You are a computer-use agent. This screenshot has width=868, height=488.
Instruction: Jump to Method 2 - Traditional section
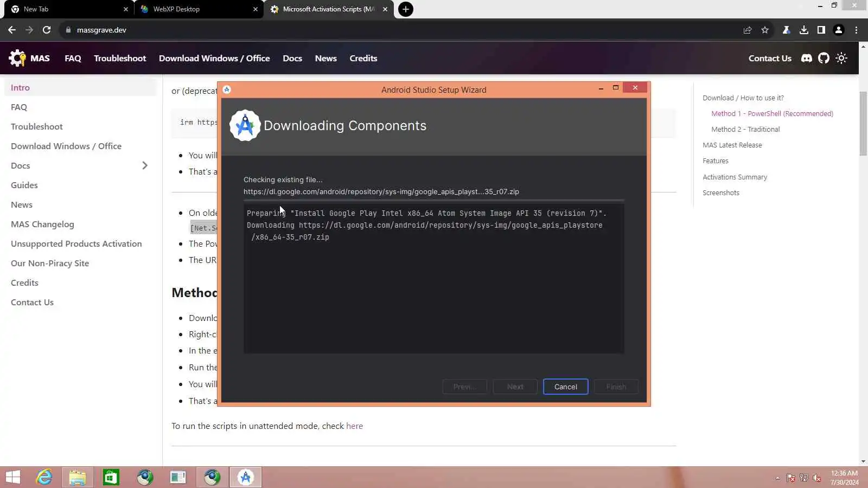tap(745, 130)
